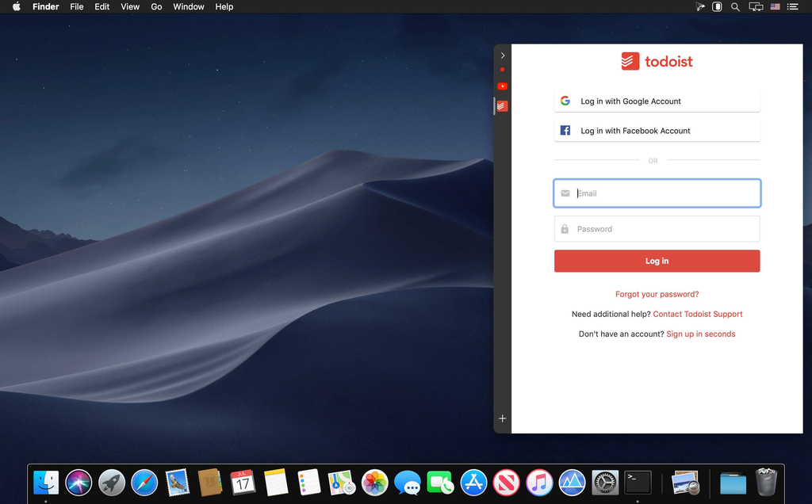Open the display mirroring menu

(x=756, y=6)
